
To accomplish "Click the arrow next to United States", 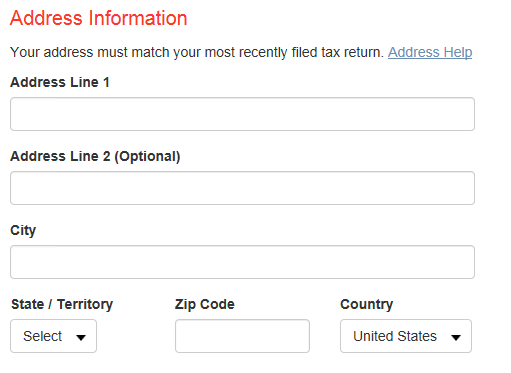I will 456,338.
